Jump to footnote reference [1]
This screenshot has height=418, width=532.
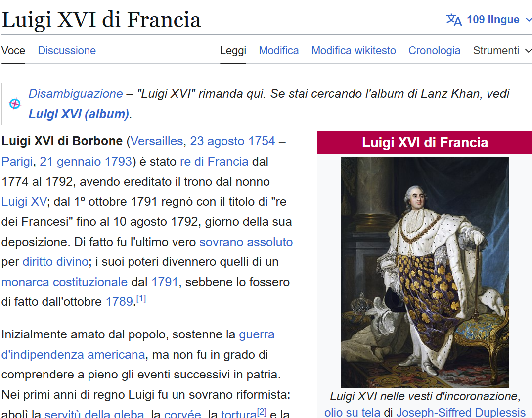click(141, 299)
